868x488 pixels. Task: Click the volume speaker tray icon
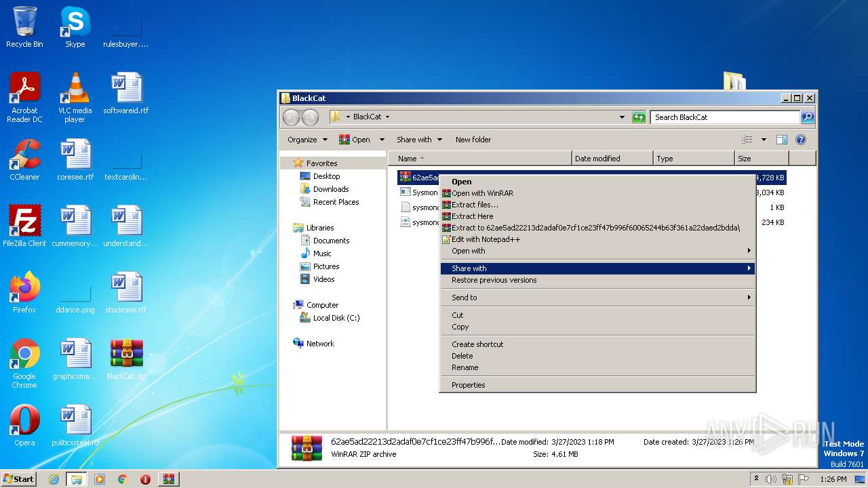click(771, 479)
